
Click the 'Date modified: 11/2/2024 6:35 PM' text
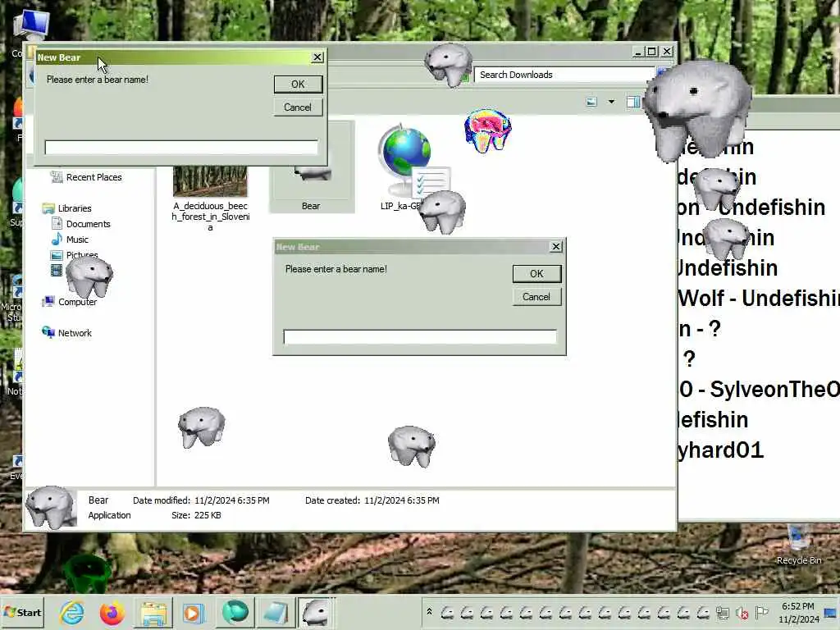click(201, 500)
